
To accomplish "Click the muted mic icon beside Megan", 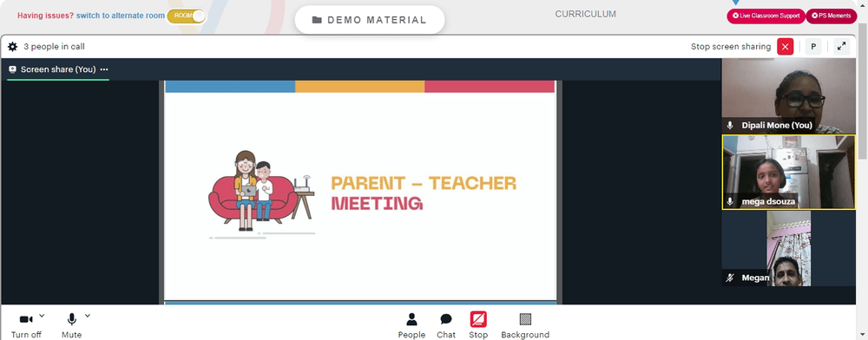I will click(x=730, y=278).
